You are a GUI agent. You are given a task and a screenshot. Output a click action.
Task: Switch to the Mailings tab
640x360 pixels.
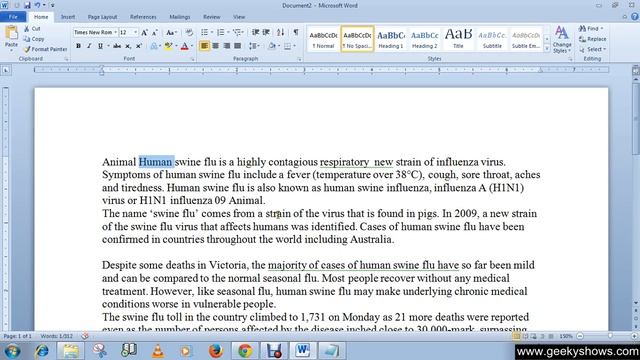pyautogui.click(x=180, y=17)
